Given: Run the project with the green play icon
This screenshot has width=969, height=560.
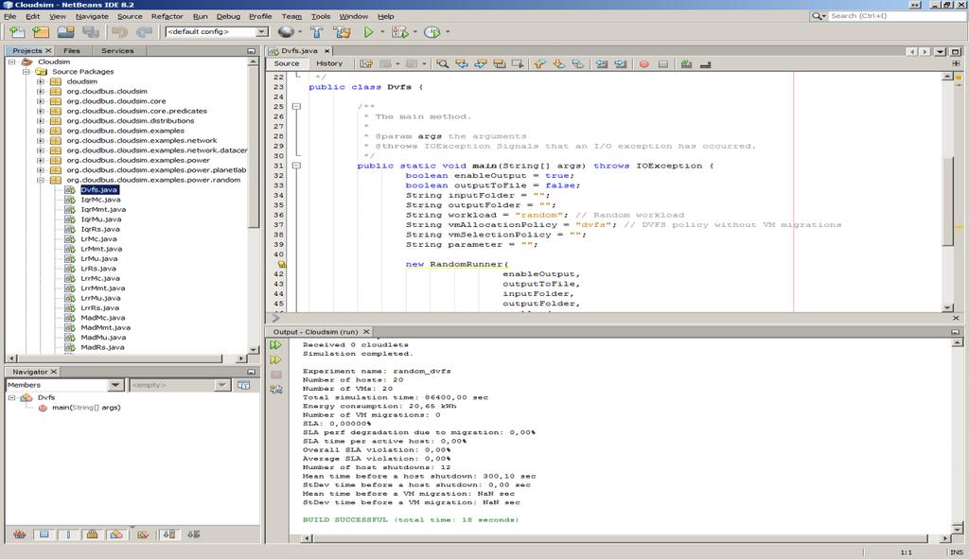Looking at the screenshot, I should pyautogui.click(x=368, y=31).
